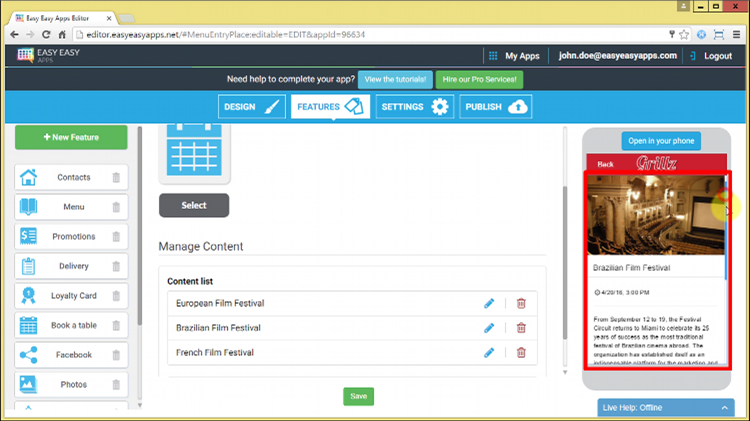Click Brazilian Film Festival title in preview

point(631,268)
